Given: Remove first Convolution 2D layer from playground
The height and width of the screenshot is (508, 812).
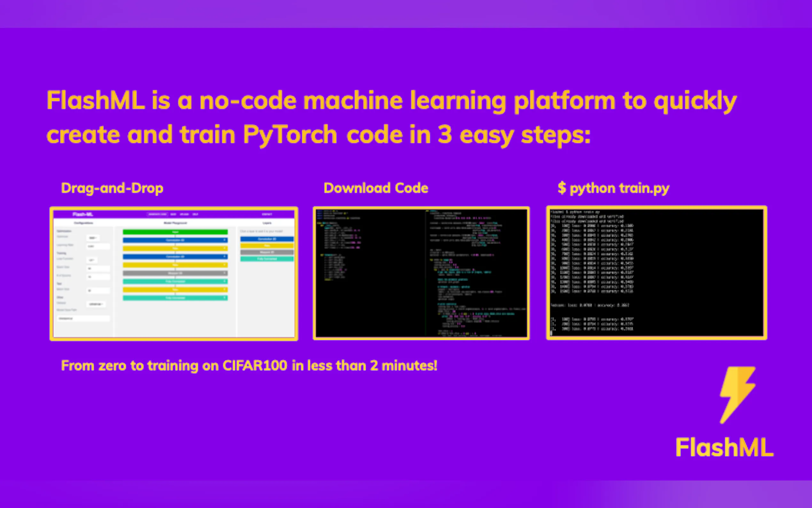Looking at the screenshot, I should coord(224,240).
